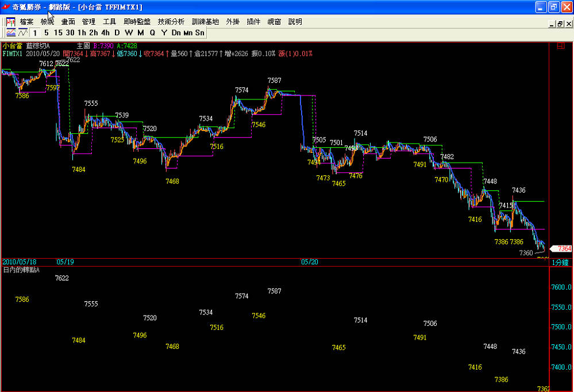Minimize the inner chart window

550,24
